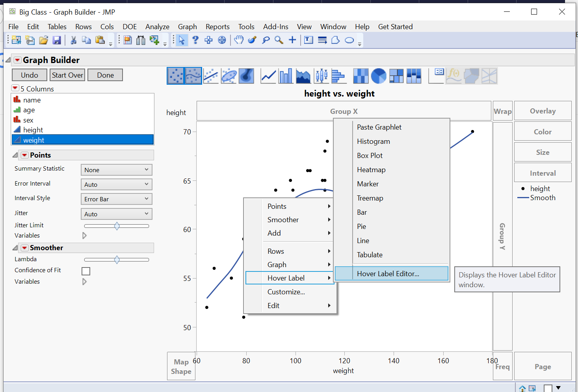
Task: Select the Points element icon
Action: (176, 76)
